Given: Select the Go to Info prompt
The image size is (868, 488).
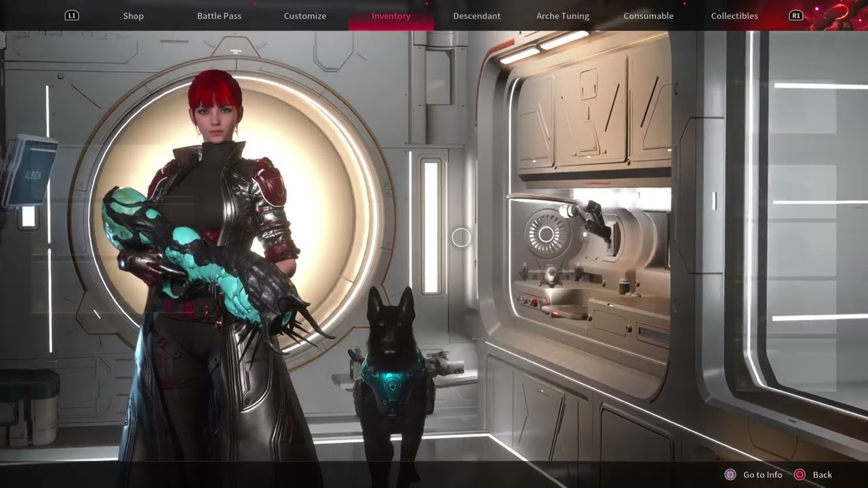Looking at the screenshot, I should click(762, 475).
